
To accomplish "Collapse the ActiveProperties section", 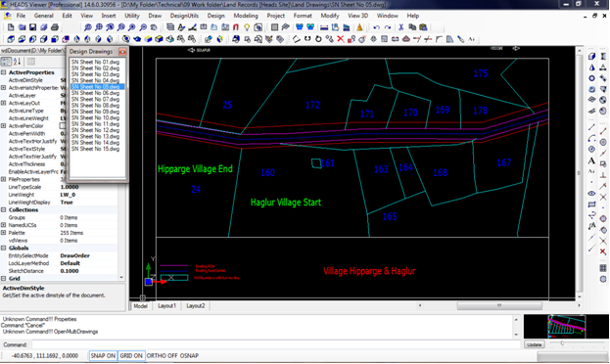I will pyautogui.click(x=4, y=72).
